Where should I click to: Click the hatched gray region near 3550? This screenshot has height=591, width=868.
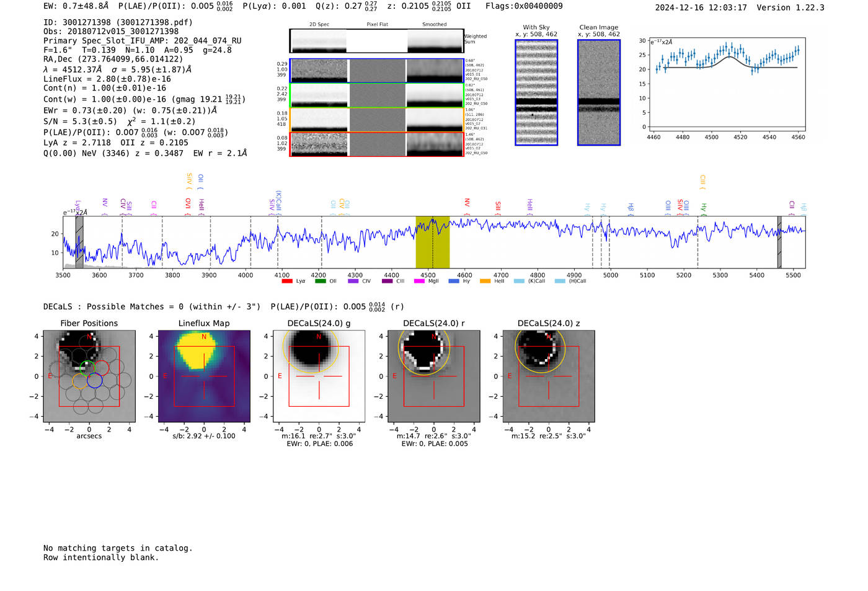coord(79,242)
